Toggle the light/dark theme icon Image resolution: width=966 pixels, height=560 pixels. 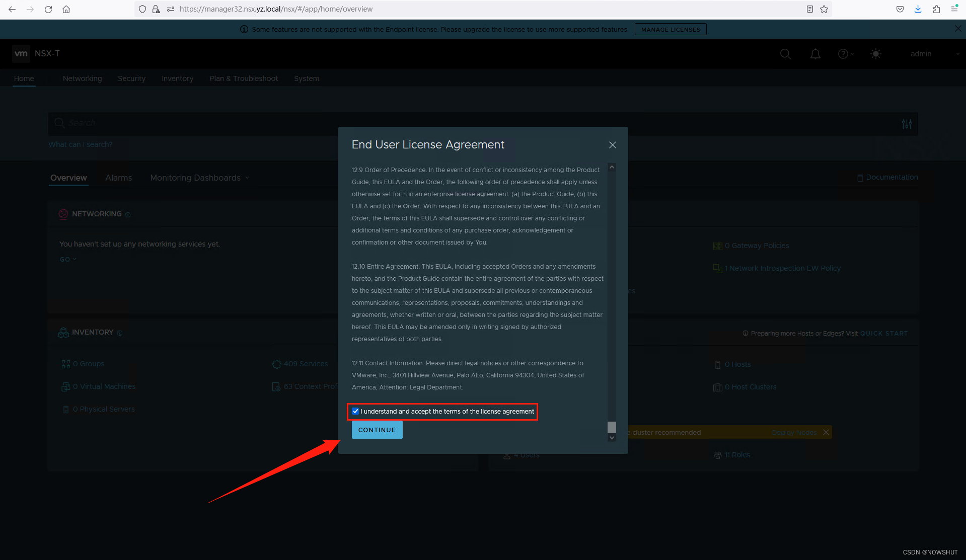[x=876, y=54]
